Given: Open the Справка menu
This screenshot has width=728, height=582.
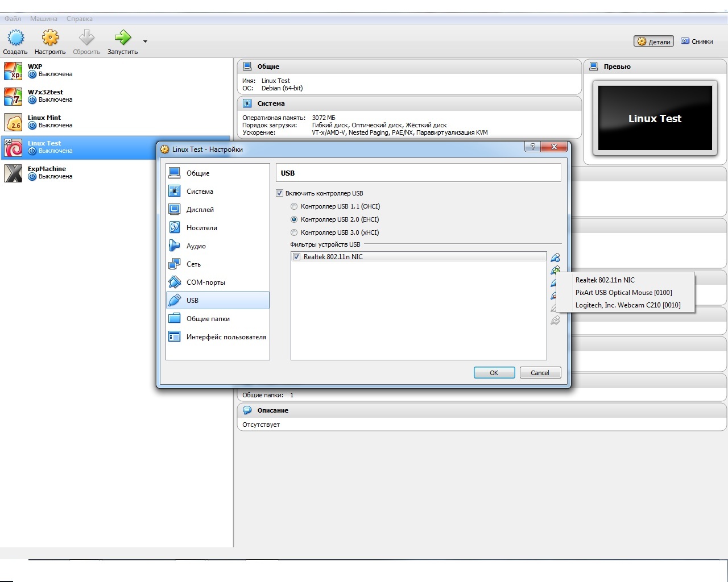Looking at the screenshot, I should click(80, 19).
